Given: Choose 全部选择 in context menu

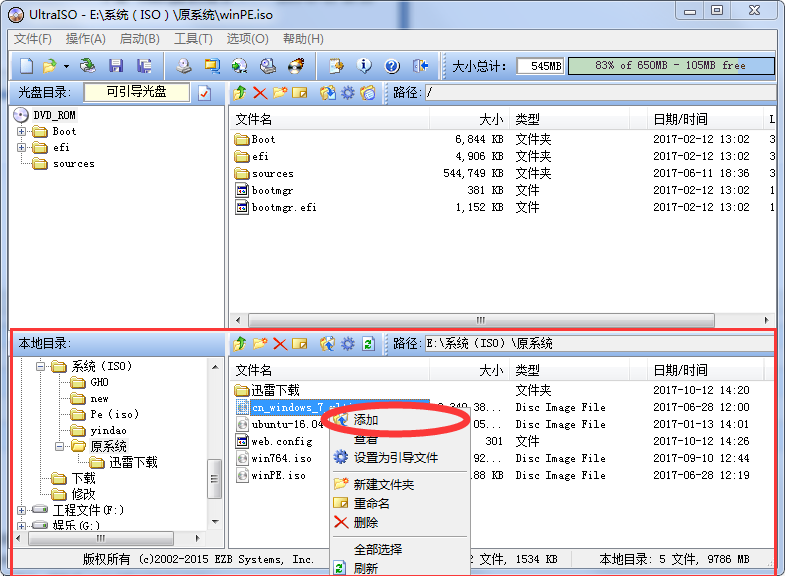Looking at the screenshot, I should click(400, 549).
